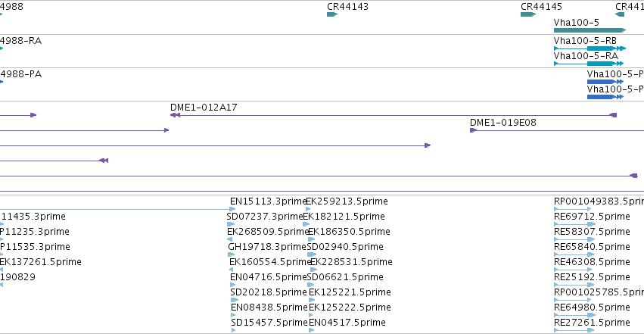This screenshot has height=334, width=644.
Task: Select the EN04517.5prime EST label
Action: (x=347, y=323)
